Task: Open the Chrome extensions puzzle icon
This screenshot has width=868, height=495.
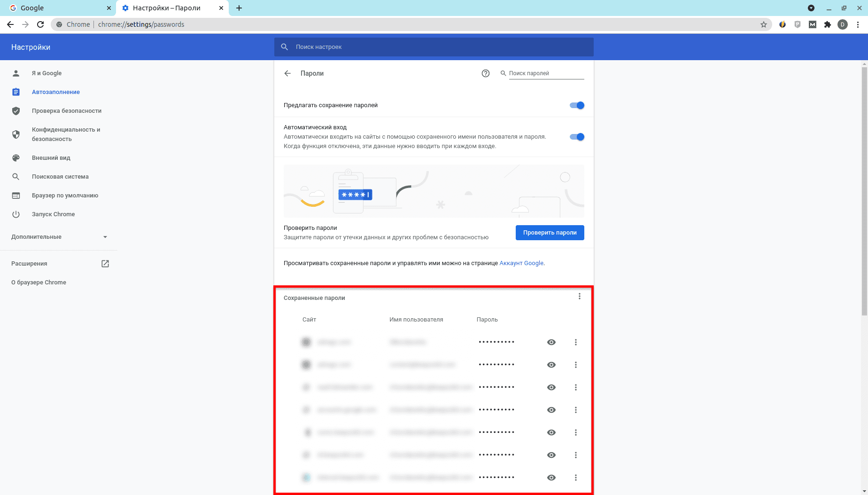Action: click(x=828, y=24)
